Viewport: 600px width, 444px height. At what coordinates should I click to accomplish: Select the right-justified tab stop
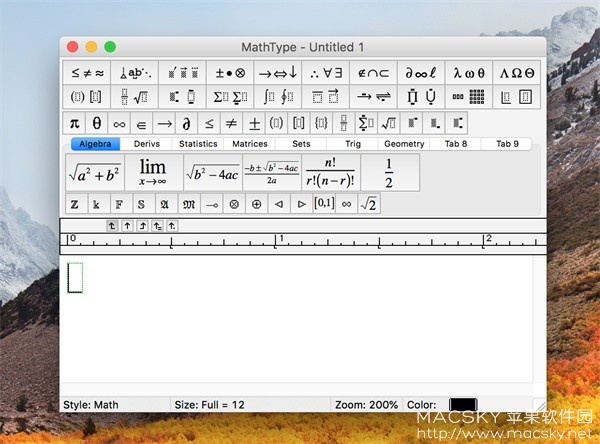[142, 226]
